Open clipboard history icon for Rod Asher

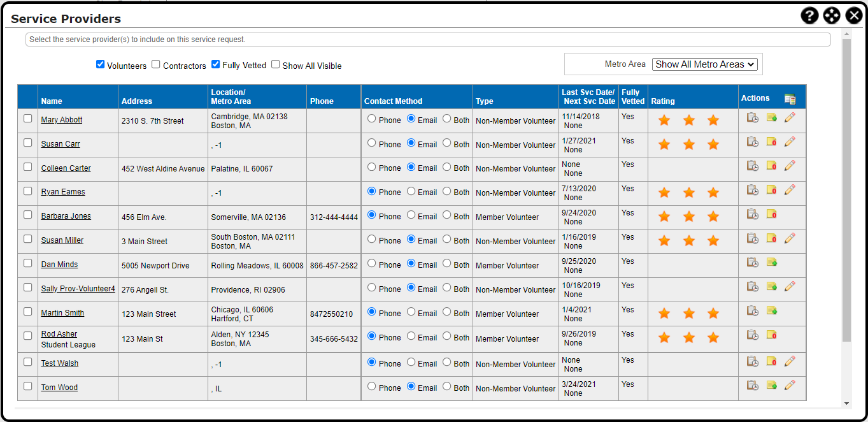(x=753, y=335)
